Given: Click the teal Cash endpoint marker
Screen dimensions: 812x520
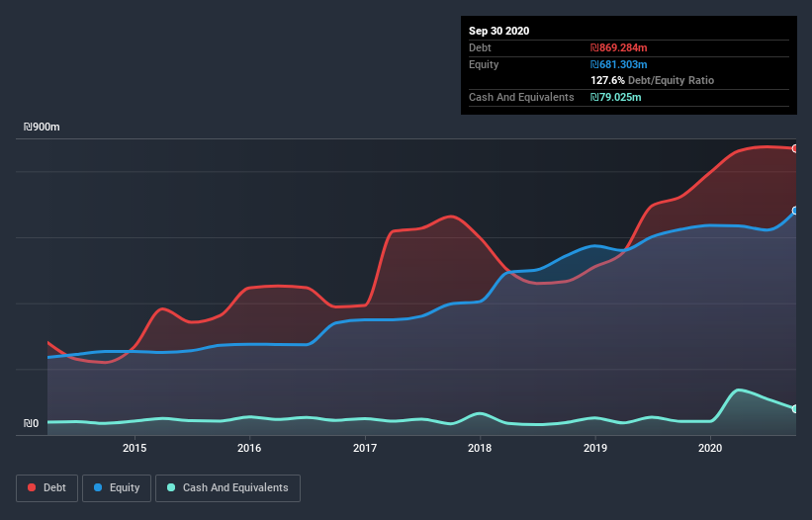Looking at the screenshot, I should 795,408.
